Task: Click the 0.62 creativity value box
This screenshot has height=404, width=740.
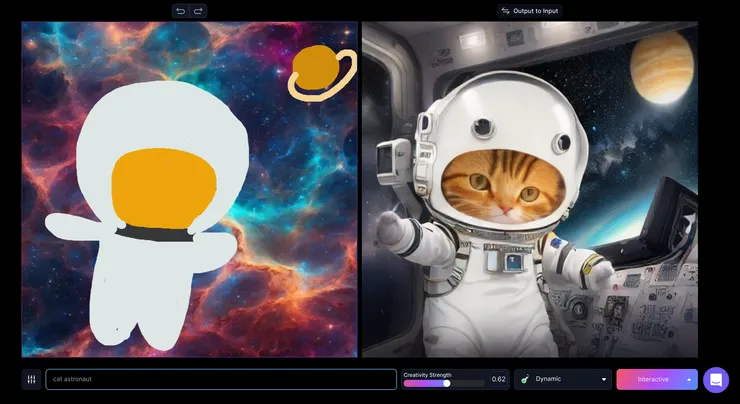Action: coord(498,379)
